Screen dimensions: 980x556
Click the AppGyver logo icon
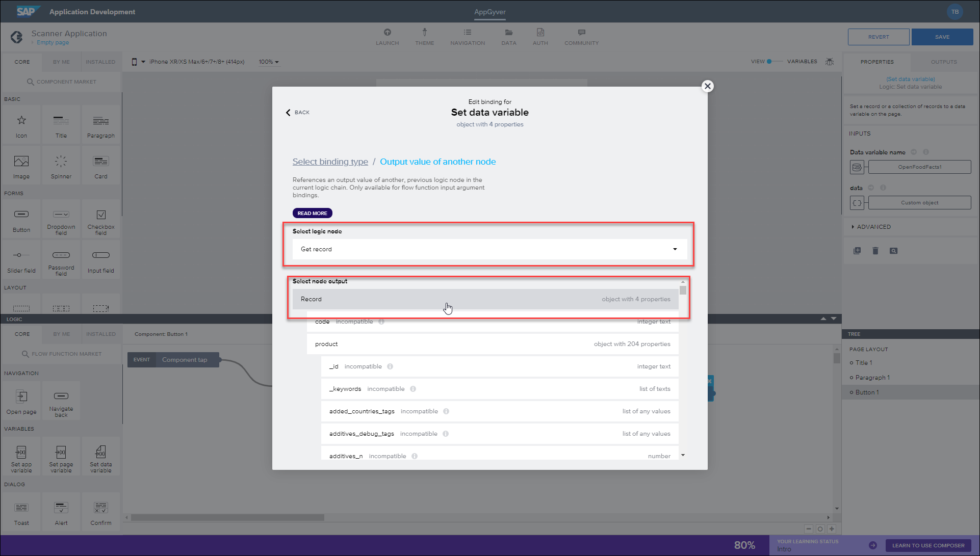[x=17, y=37]
